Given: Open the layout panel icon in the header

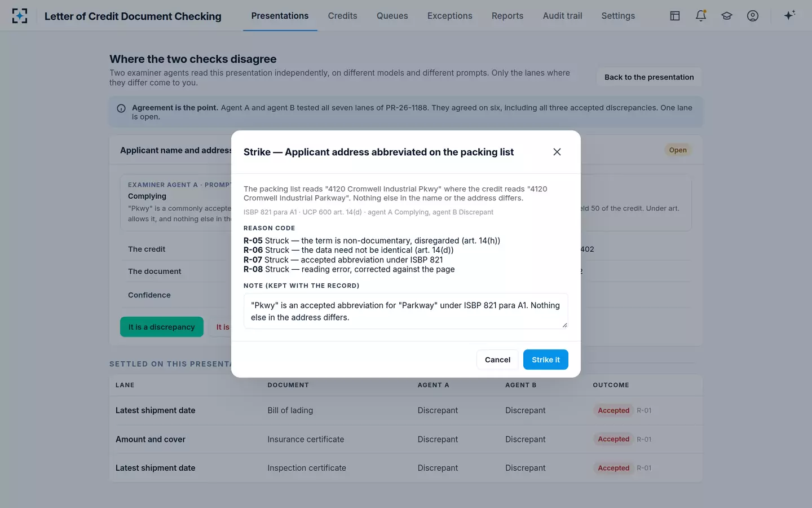Looking at the screenshot, I should [675, 16].
